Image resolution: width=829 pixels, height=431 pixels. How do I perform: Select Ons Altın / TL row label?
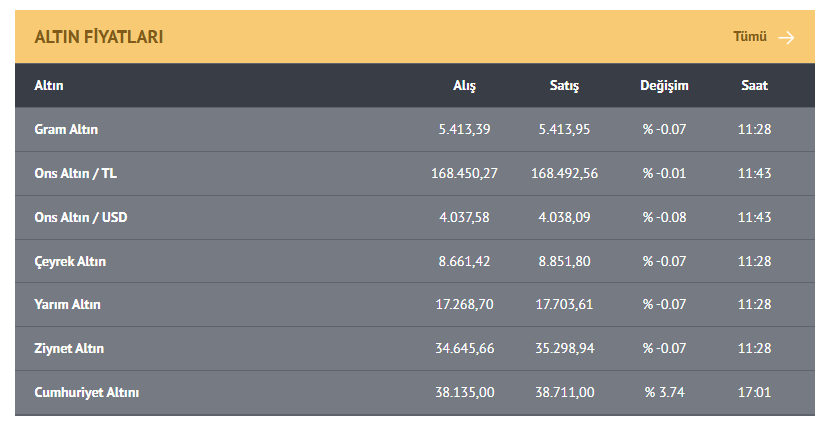[76, 174]
